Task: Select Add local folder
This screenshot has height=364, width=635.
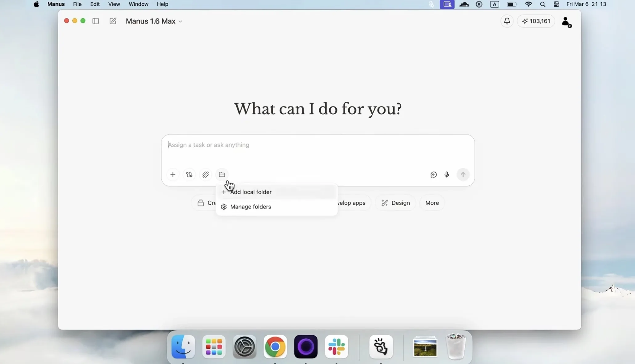Action: (x=251, y=192)
